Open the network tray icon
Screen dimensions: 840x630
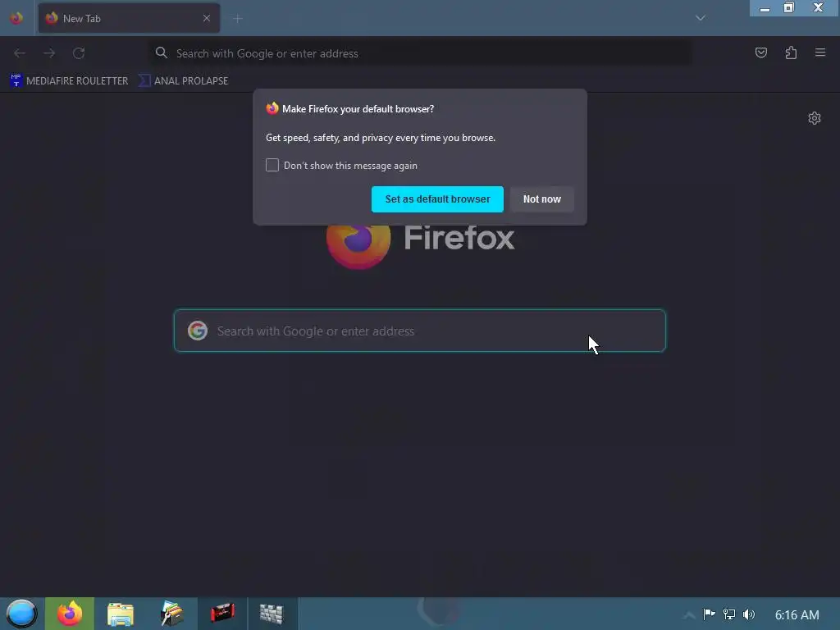729,614
